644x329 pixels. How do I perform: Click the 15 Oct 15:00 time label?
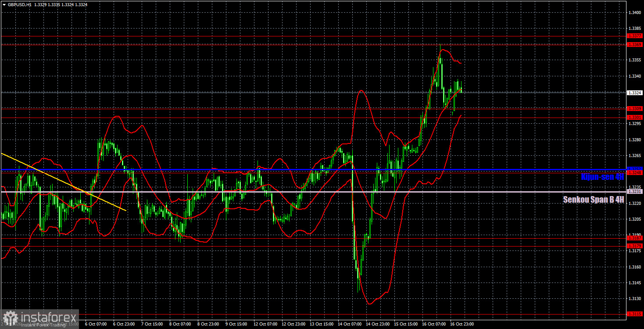(x=405, y=324)
